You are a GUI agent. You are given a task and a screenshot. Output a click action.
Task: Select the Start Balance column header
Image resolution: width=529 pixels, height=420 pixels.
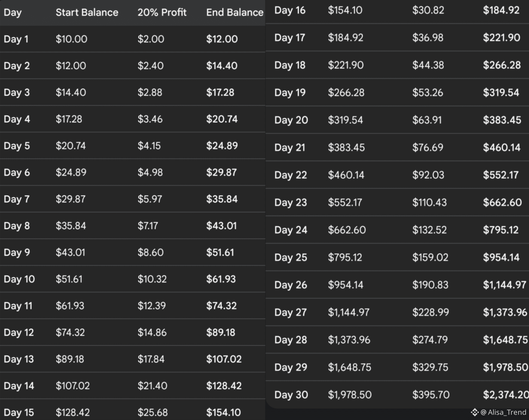pos(87,13)
